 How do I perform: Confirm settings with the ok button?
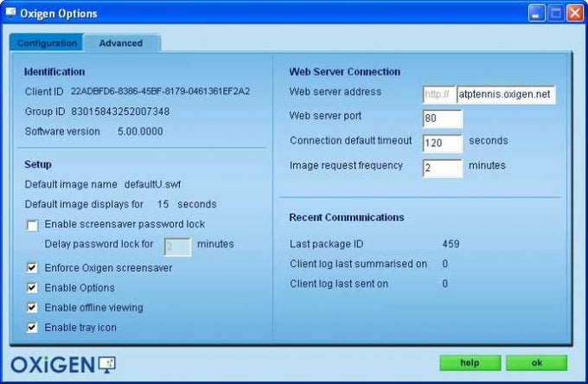(537, 362)
